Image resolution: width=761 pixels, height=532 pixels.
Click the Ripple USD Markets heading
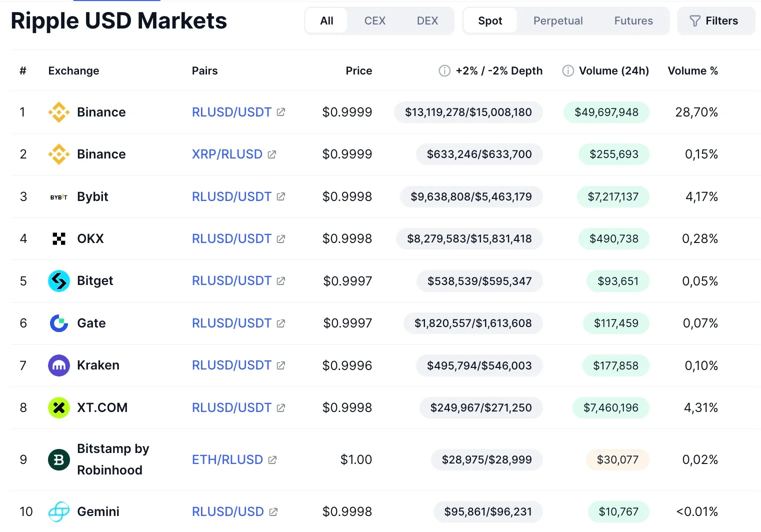click(119, 21)
